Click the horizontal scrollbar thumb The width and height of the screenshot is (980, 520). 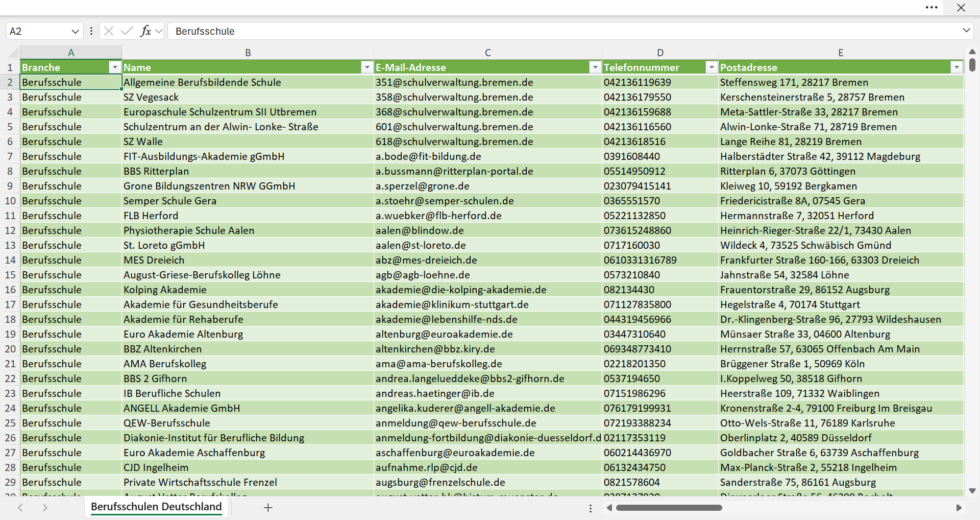tap(669, 508)
